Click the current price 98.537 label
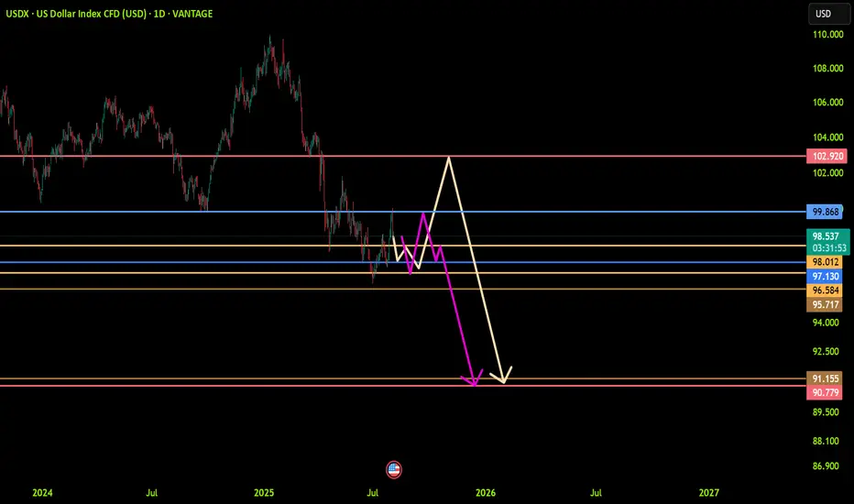Screen dimensions: 854x504 tap(827, 236)
